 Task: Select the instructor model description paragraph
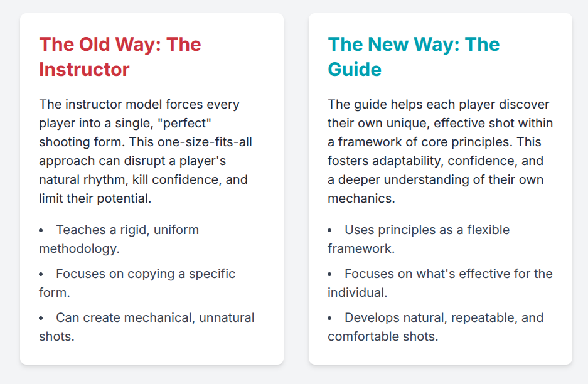pos(146,151)
